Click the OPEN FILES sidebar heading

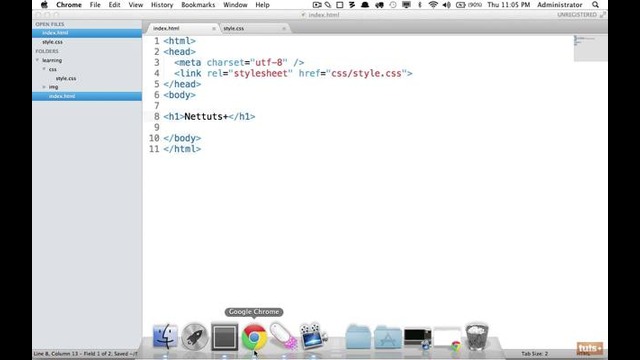49,24
